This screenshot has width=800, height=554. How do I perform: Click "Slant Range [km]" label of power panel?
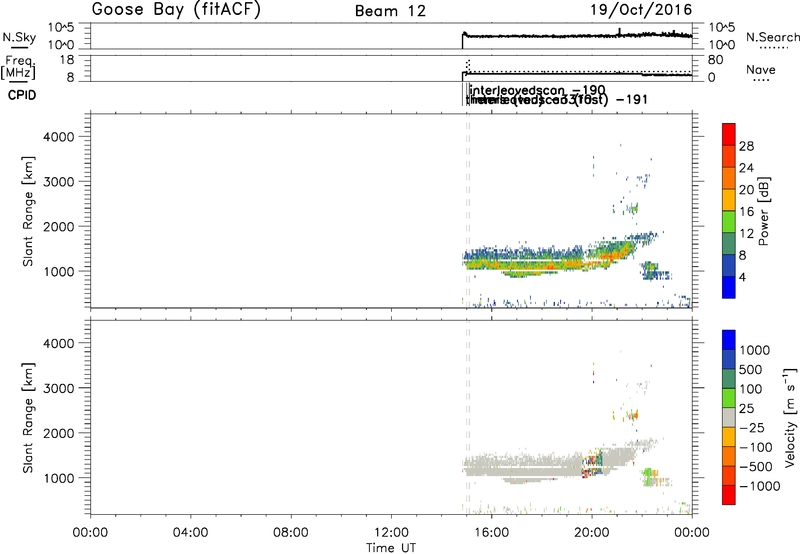(x=28, y=211)
